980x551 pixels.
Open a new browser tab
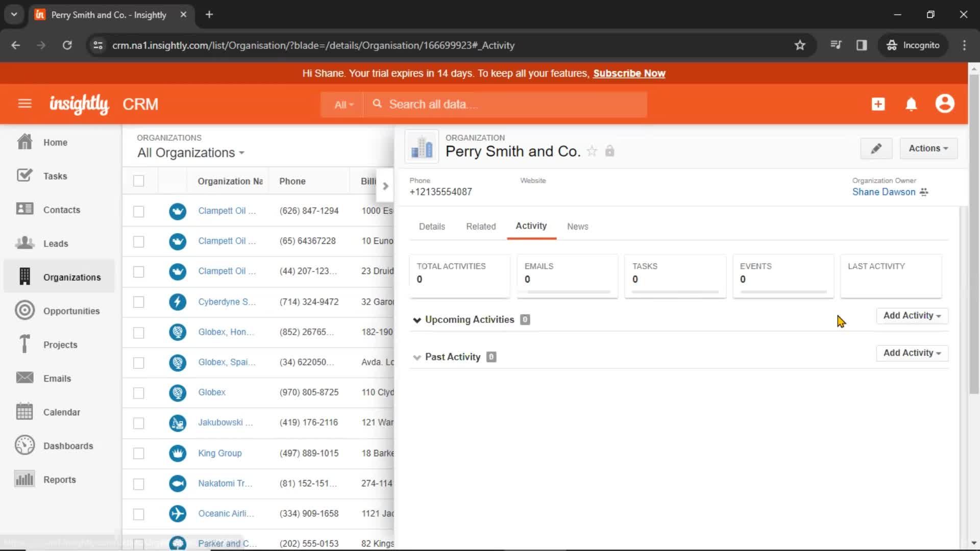(209, 14)
